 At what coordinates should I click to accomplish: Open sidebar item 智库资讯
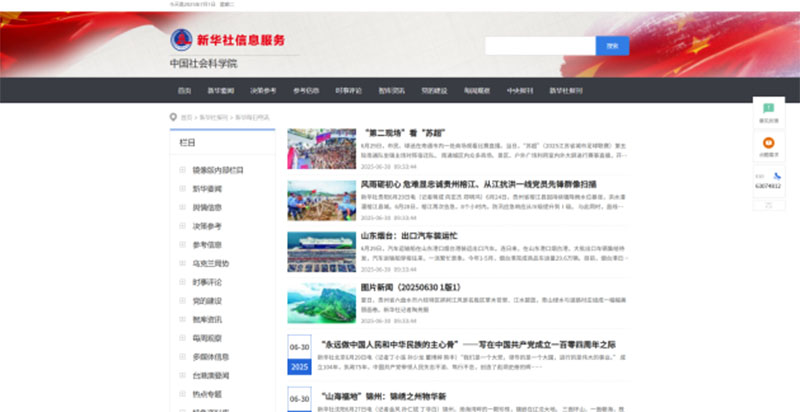pos(207,319)
